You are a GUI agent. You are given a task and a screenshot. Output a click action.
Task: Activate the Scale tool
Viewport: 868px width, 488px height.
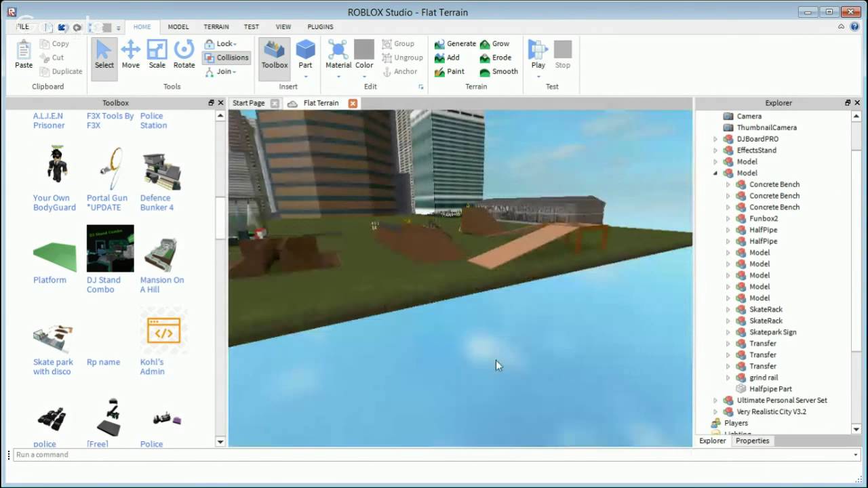tap(157, 56)
